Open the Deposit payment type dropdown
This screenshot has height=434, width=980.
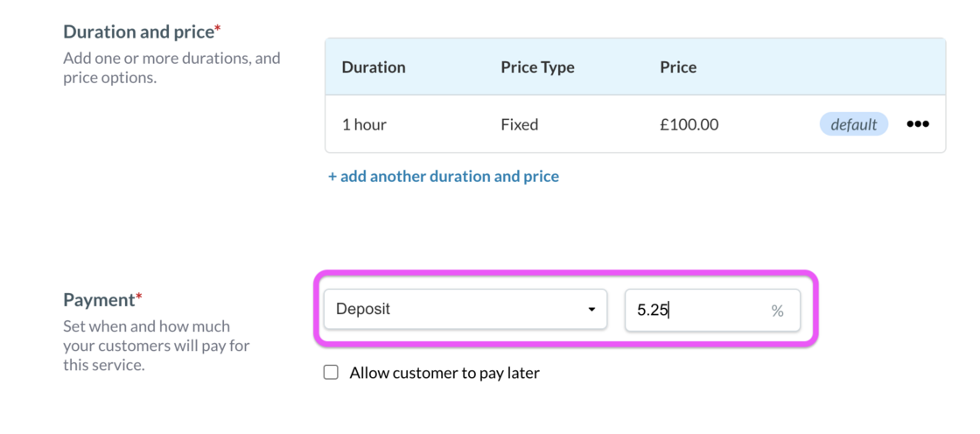(x=465, y=310)
